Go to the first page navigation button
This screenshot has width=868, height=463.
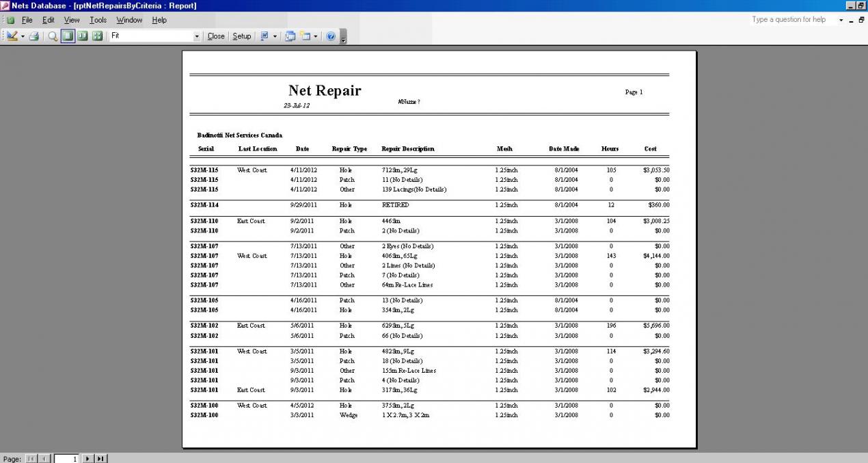coord(31,458)
